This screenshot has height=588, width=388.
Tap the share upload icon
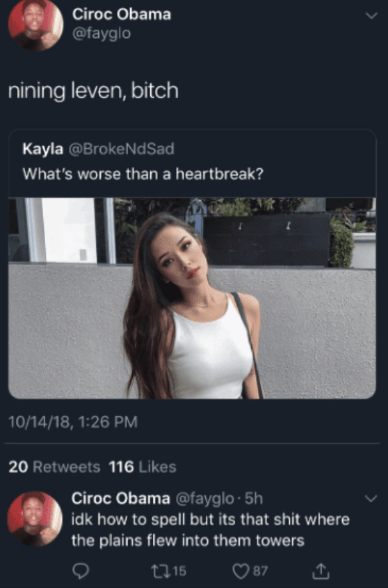pyautogui.click(x=321, y=570)
